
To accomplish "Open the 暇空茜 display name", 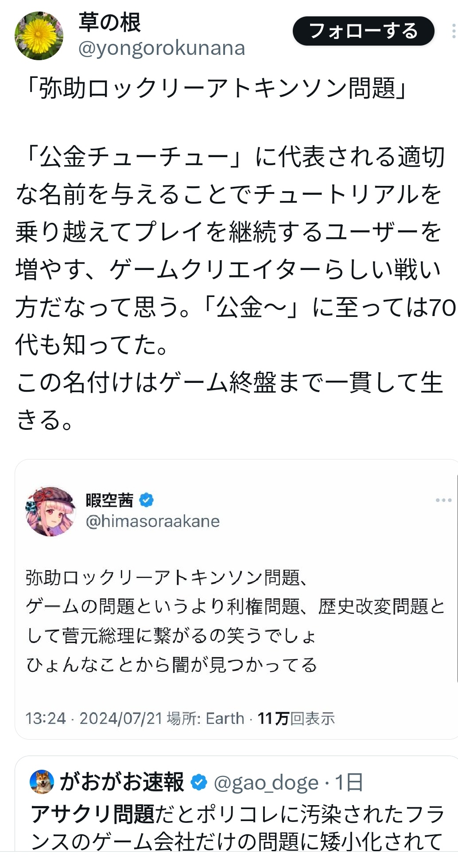I will (x=109, y=500).
